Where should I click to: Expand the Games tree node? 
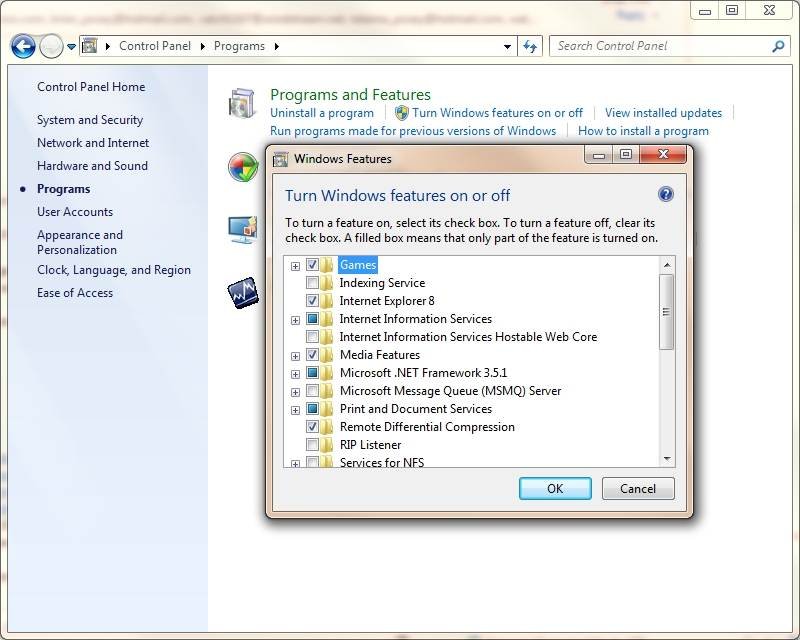(x=295, y=266)
